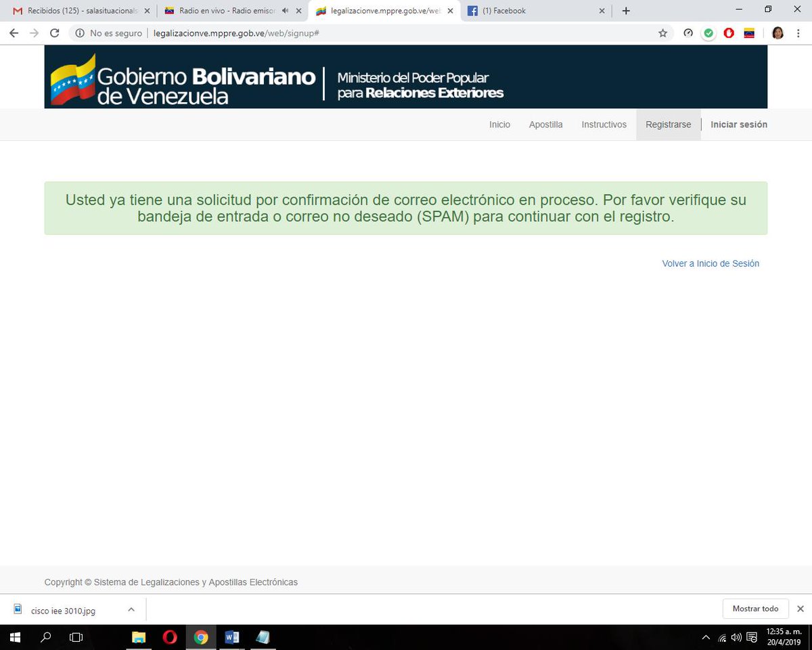Show hidden system tray icons
Screen dimensions: 812x650
coord(706,637)
